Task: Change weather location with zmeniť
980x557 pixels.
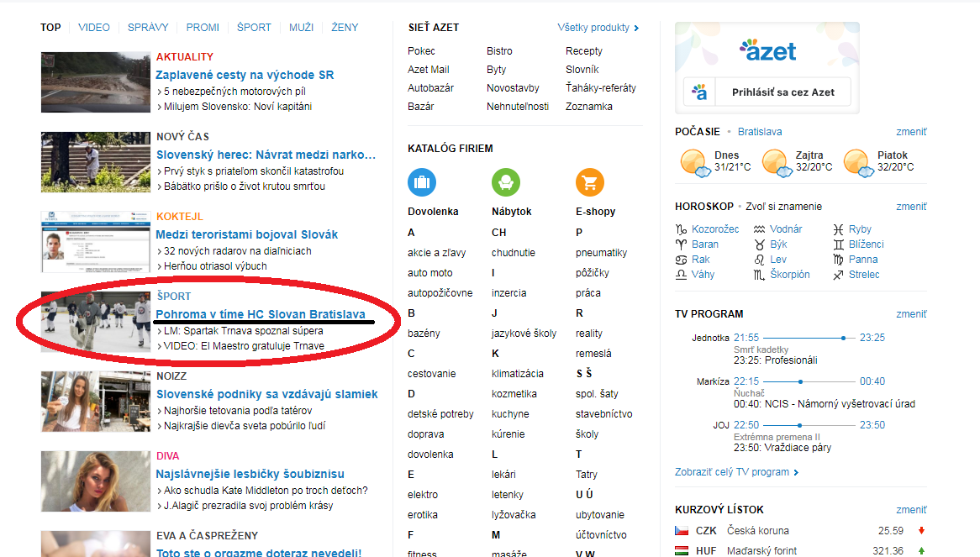Action: click(x=911, y=132)
